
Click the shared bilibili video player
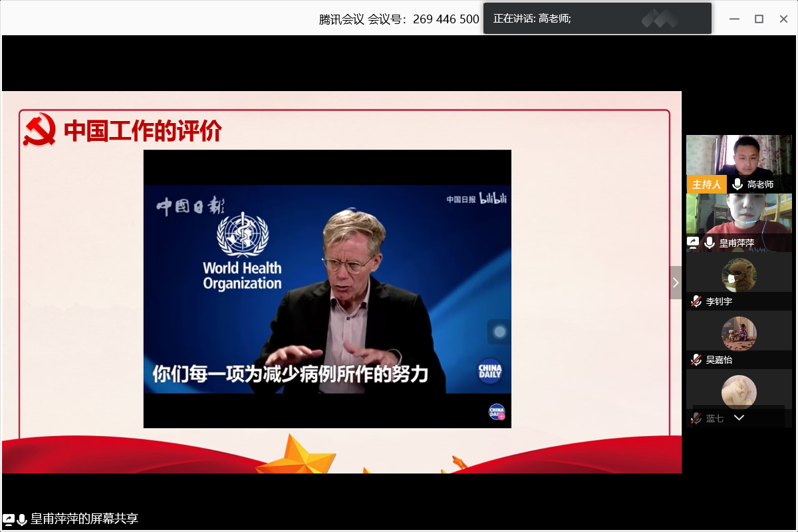pyautogui.click(x=327, y=289)
